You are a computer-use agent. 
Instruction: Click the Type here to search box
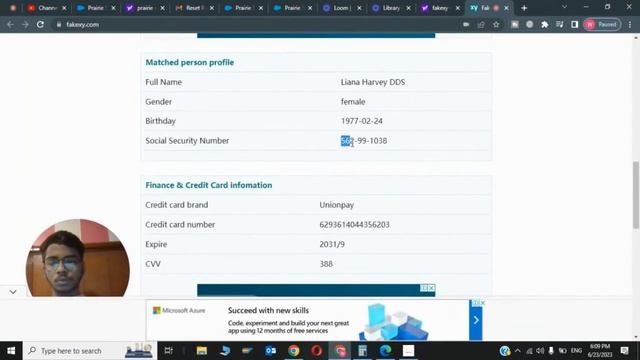point(90,351)
